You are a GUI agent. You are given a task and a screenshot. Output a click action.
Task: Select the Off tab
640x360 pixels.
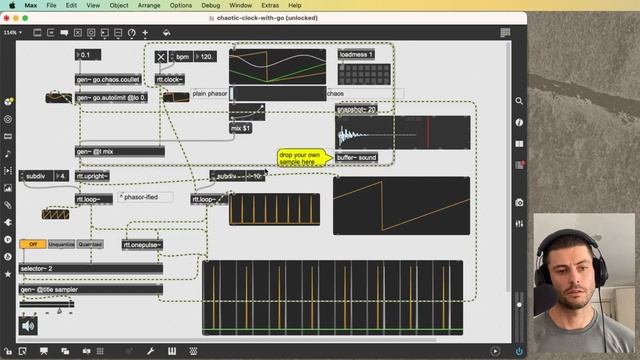[33, 244]
